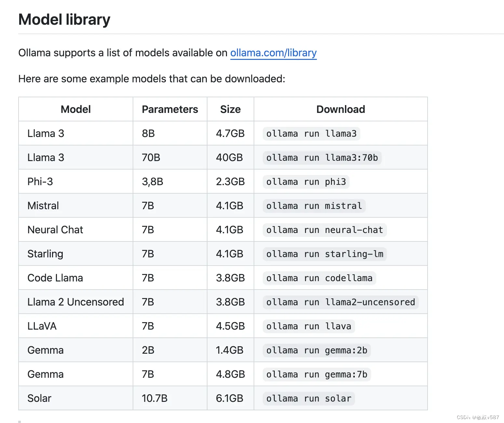Click the Llama 2 Uncensored model name
504x423 pixels.
point(76,302)
